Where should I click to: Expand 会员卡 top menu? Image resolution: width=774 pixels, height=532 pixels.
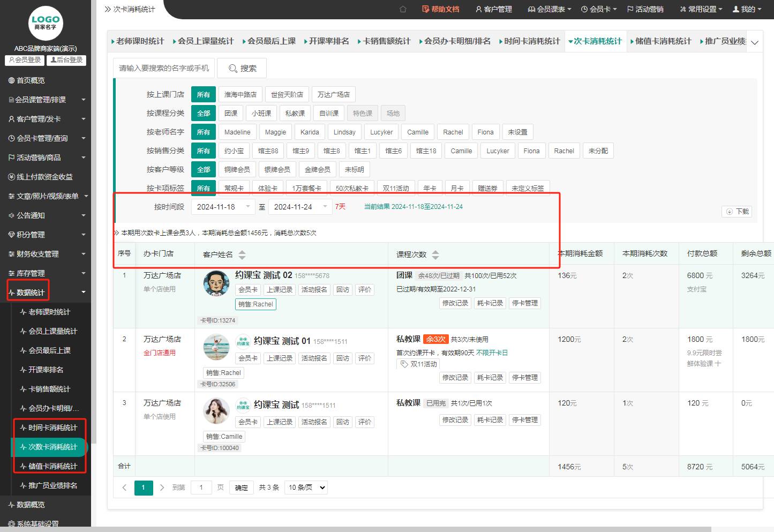(599, 9)
